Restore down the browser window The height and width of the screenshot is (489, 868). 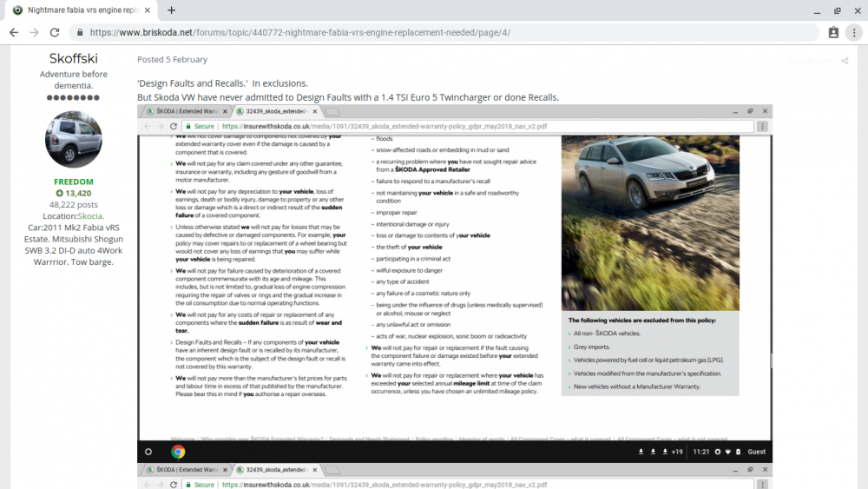click(838, 10)
